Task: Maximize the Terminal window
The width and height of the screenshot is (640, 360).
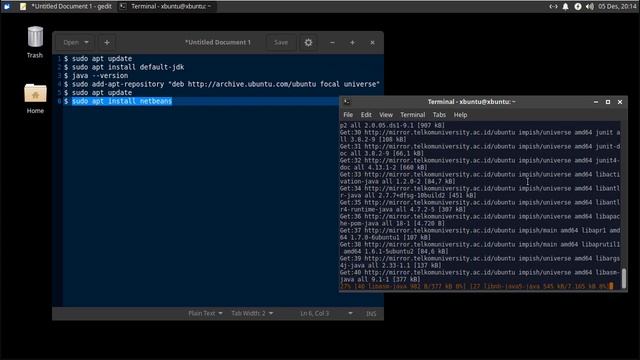Action: tap(608, 102)
